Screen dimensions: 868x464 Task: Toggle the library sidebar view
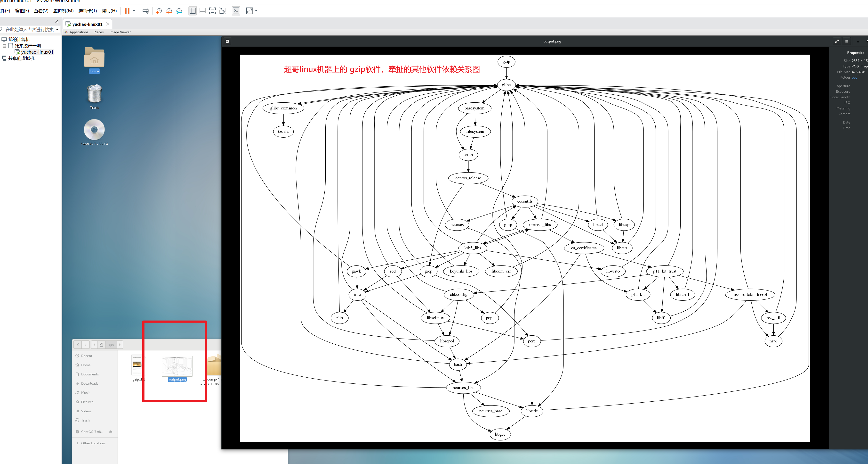[193, 11]
